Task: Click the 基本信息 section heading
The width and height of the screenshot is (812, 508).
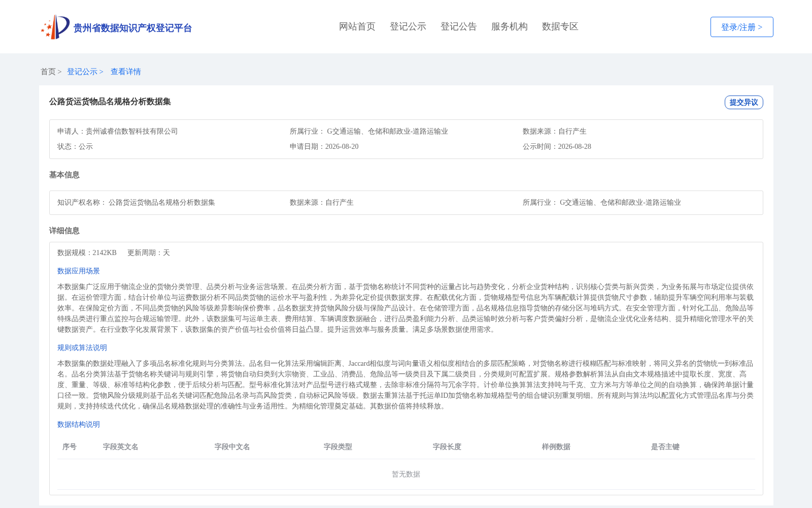Action: point(64,175)
